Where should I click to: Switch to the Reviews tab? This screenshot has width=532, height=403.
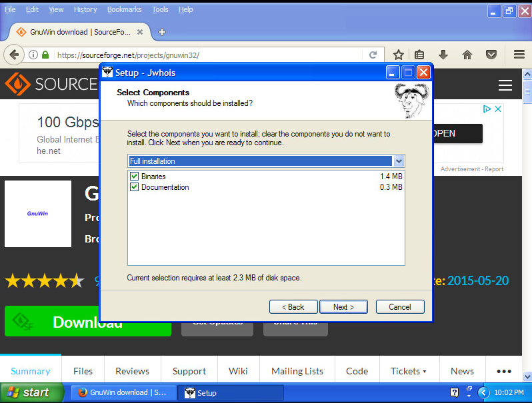132,371
